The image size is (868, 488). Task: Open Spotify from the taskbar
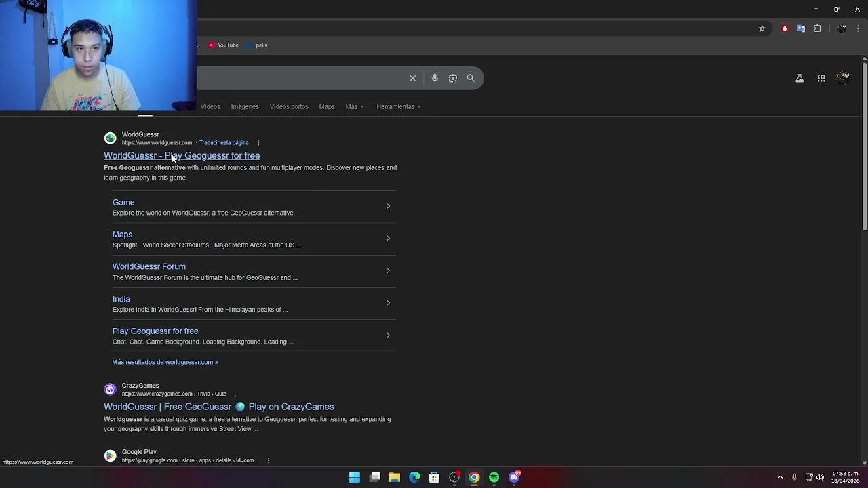coord(494,477)
